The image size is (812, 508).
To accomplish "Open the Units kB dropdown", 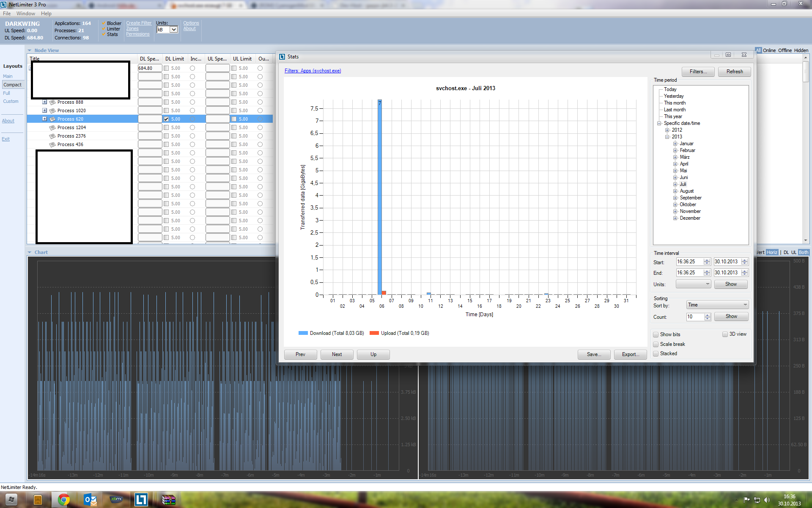I will (x=173, y=30).
